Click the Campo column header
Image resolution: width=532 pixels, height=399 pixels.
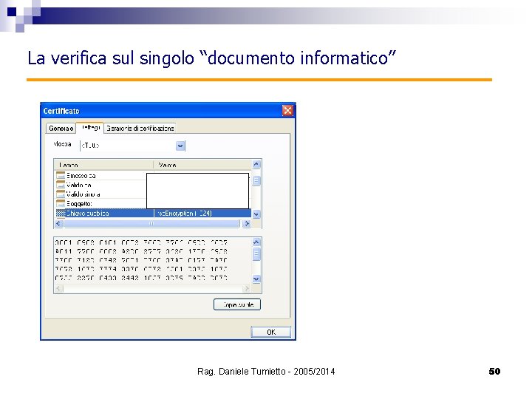click(x=104, y=165)
